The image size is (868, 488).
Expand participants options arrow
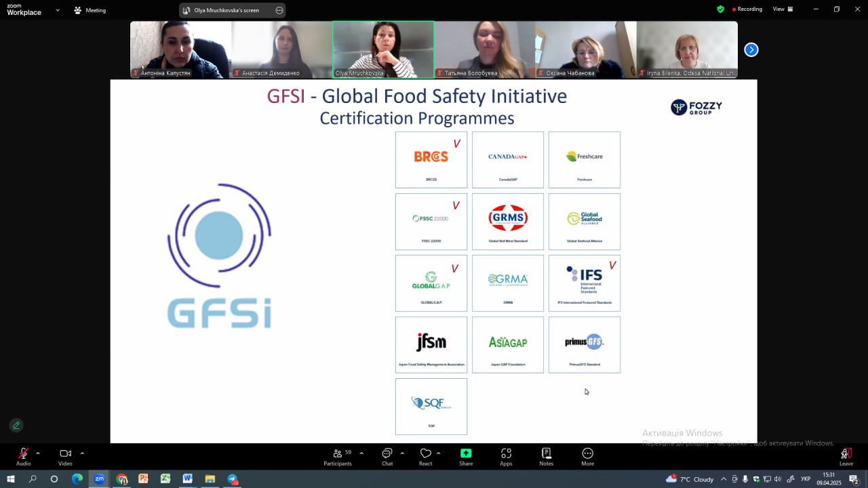(361, 453)
